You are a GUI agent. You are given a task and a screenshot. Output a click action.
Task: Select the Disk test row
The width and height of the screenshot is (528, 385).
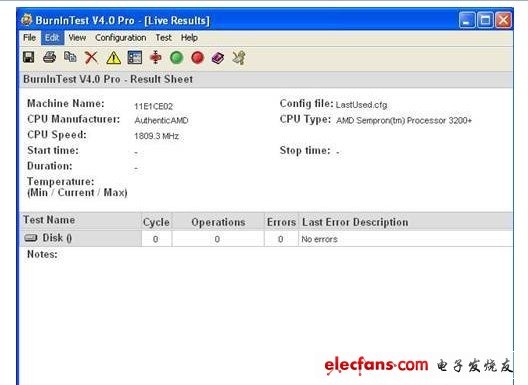(266, 238)
